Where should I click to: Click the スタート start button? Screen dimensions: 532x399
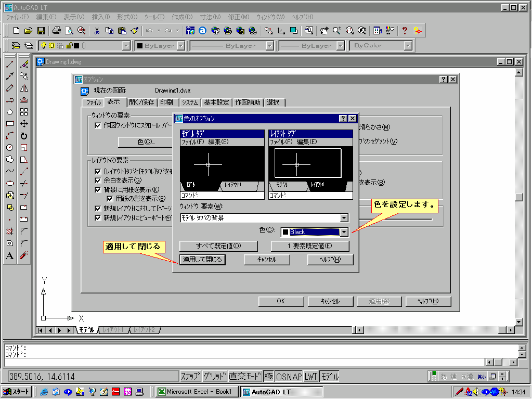[17, 392]
